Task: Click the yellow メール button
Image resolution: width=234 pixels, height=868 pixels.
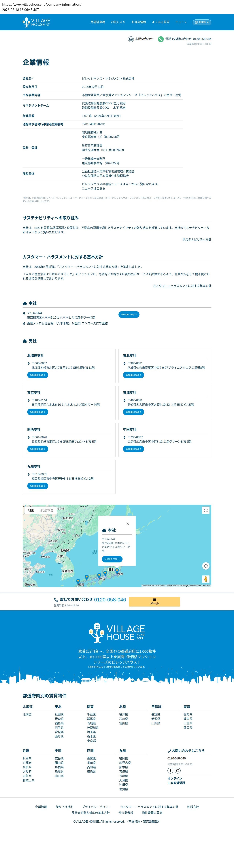Action: (154, 601)
